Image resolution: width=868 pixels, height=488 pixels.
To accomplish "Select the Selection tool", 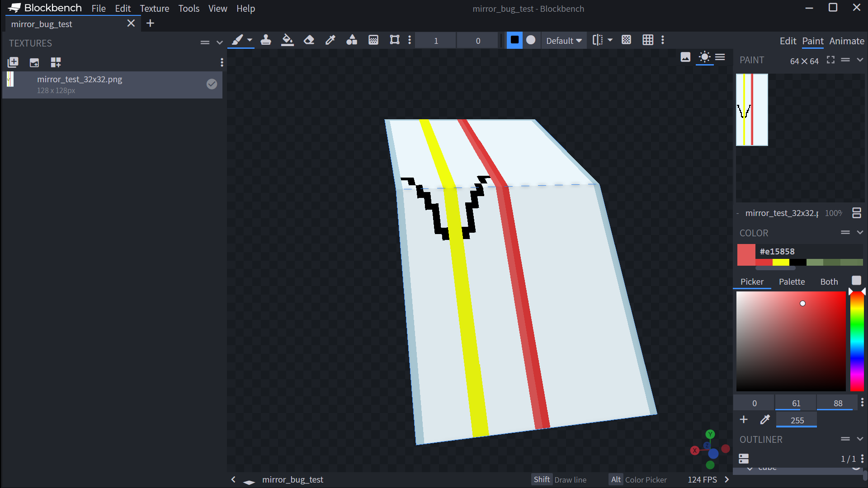I will click(394, 40).
